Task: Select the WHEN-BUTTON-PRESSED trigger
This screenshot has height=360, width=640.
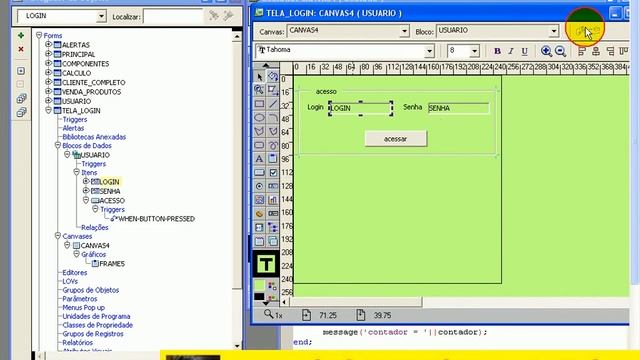Action: point(156,219)
